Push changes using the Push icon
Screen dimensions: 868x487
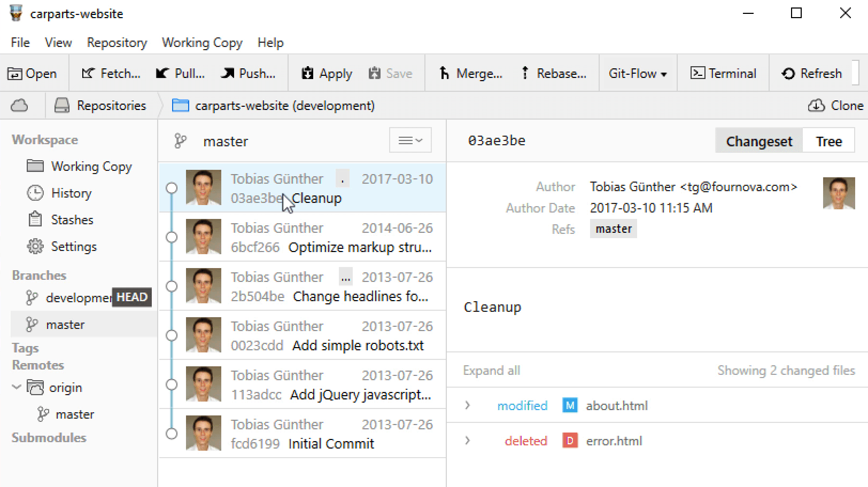tap(228, 74)
